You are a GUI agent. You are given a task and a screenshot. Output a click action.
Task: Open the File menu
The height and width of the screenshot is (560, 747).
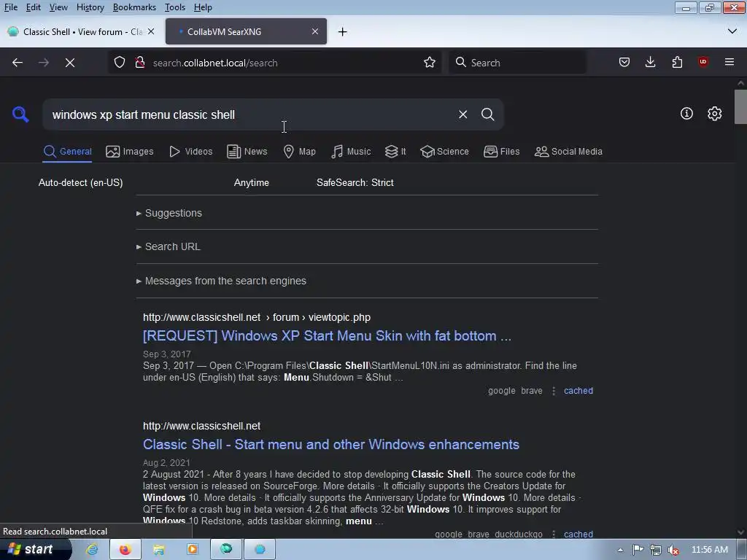coord(10,7)
